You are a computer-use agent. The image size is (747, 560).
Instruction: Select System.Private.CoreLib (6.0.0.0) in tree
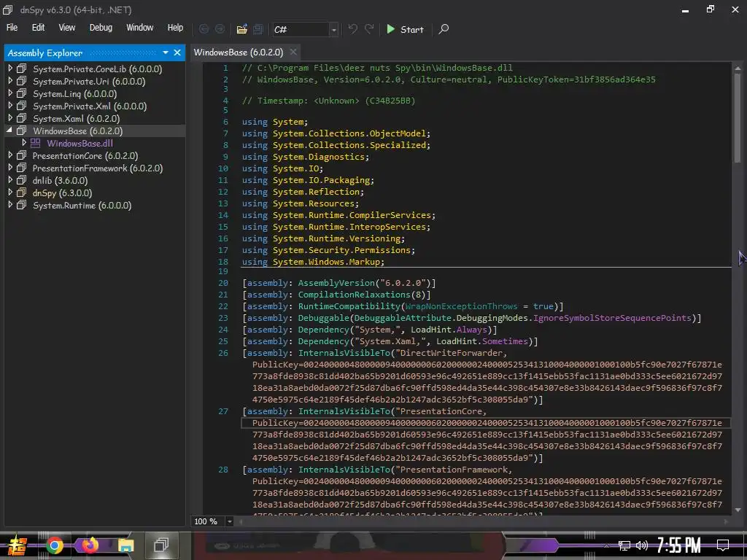(97, 69)
